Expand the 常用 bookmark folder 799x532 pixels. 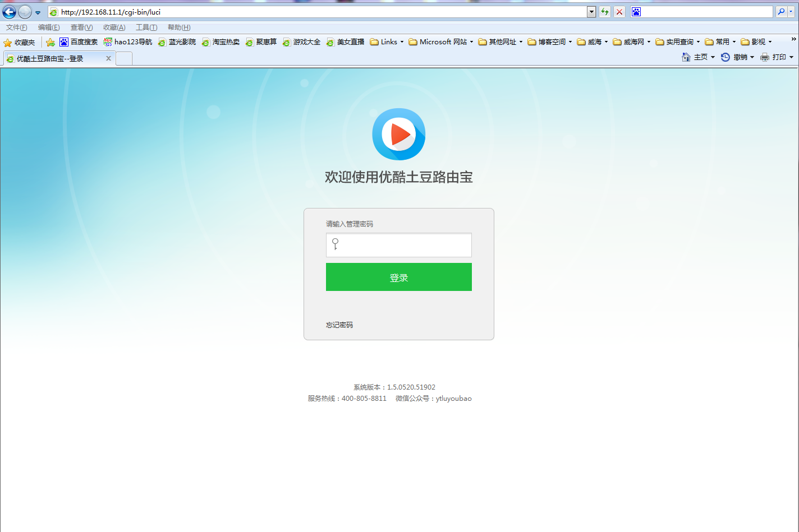pyautogui.click(x=720, y=42)
